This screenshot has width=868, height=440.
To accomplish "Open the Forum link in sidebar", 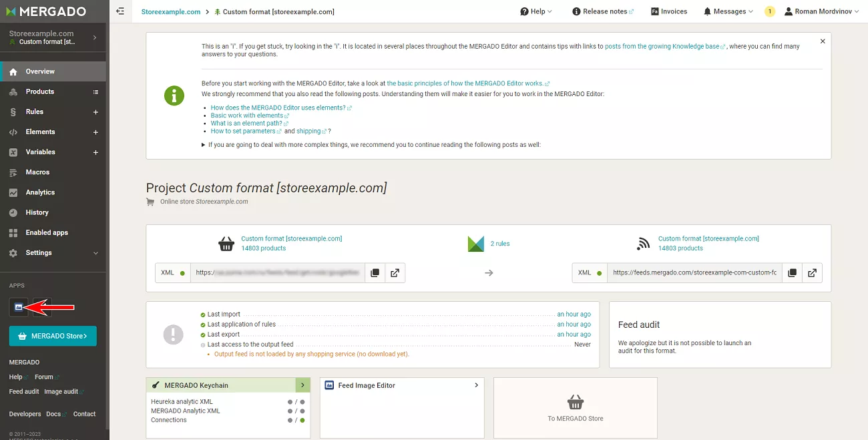I will 46,377.
